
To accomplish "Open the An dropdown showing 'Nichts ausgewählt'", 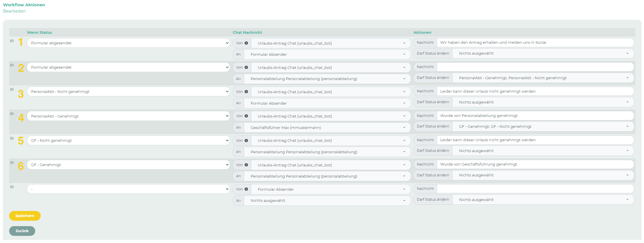I will coord(327,201).
